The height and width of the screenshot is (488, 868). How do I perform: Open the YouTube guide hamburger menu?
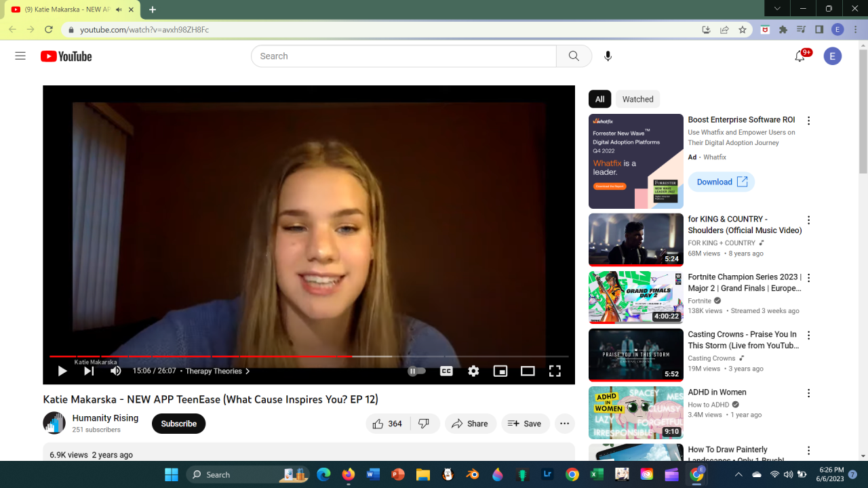[20, 56]
